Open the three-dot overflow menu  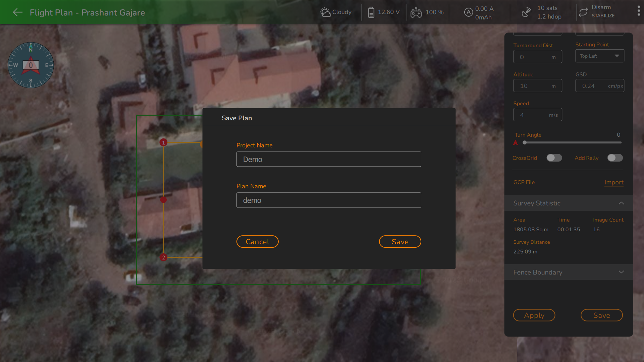(639, 11)
